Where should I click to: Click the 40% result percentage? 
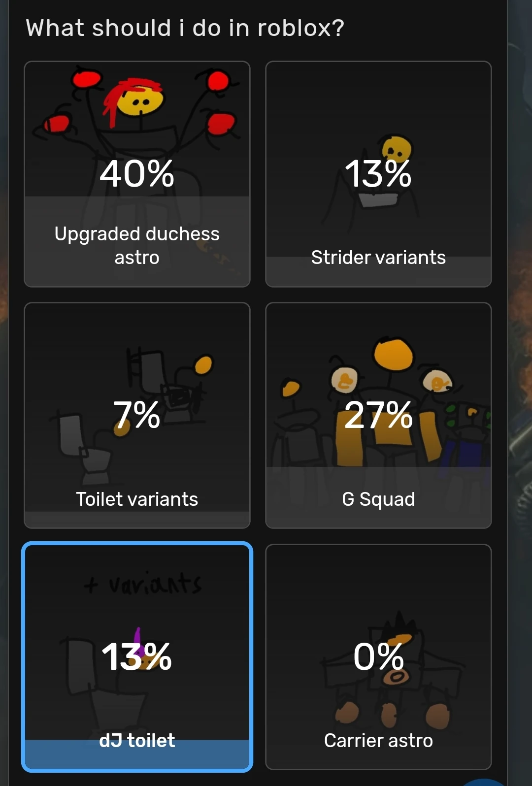point(137,174)
